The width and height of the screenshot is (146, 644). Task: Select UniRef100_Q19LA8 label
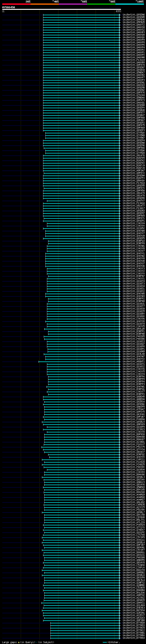point(133,354)
